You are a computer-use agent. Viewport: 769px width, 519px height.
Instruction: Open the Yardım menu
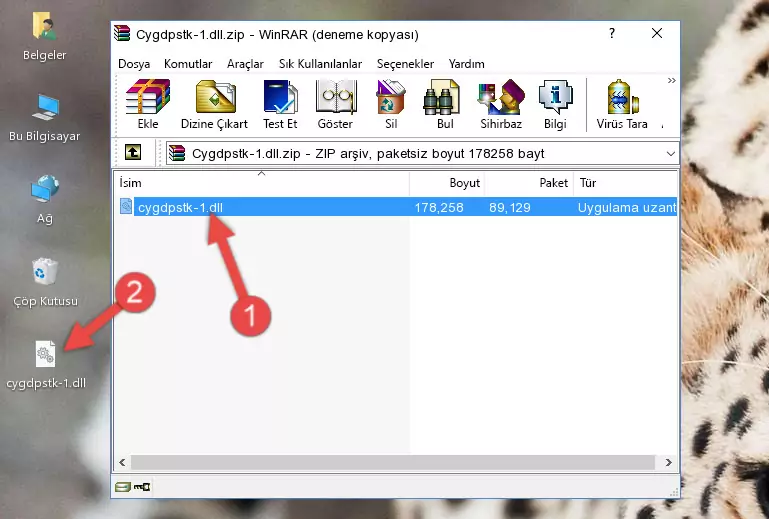click(x=466, y=64)
